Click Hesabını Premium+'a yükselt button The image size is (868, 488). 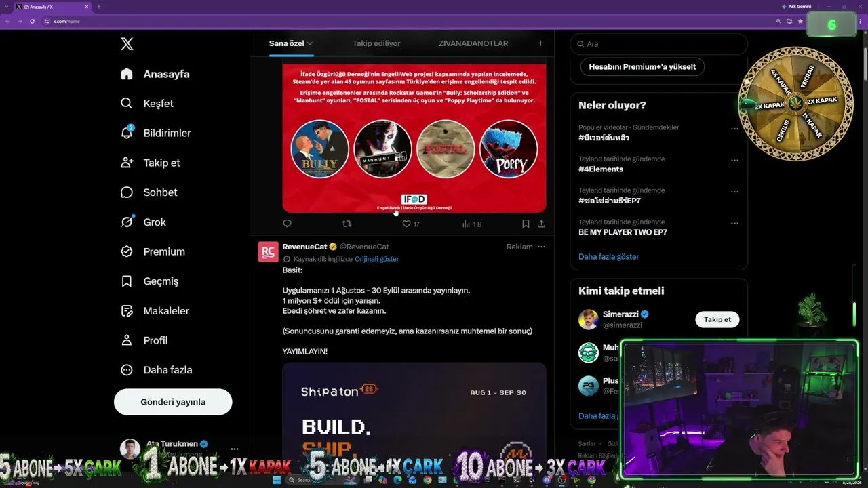pyautogui.click(x=642, y=66)
